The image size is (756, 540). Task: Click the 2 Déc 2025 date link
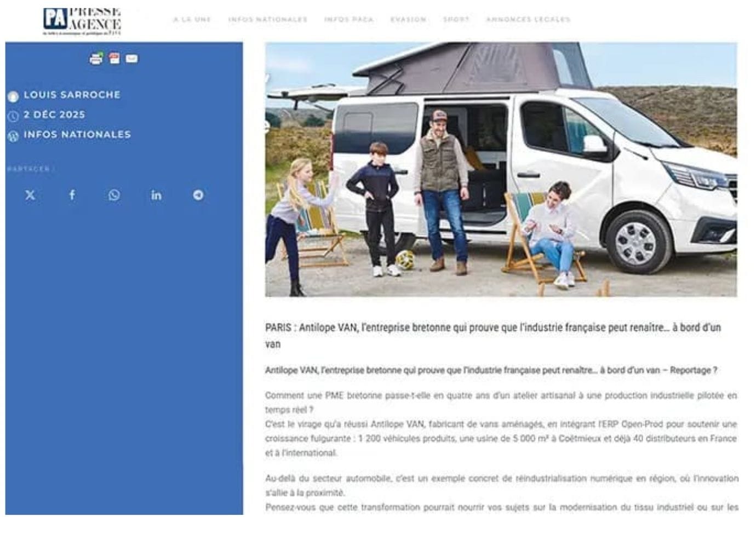pyautogui.click(x=54, y=114)
